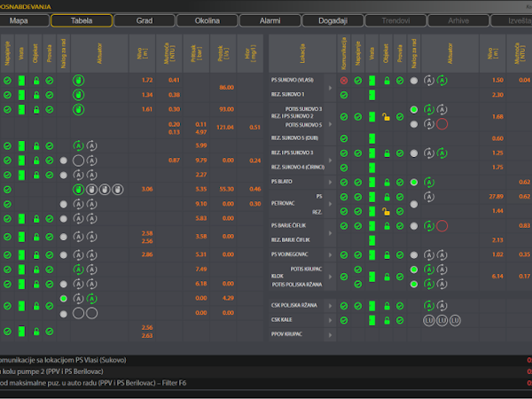The width and height of the screenshot is (532, 399).
Task: Switch to the Grad tab
Action: tap(145, 20)
